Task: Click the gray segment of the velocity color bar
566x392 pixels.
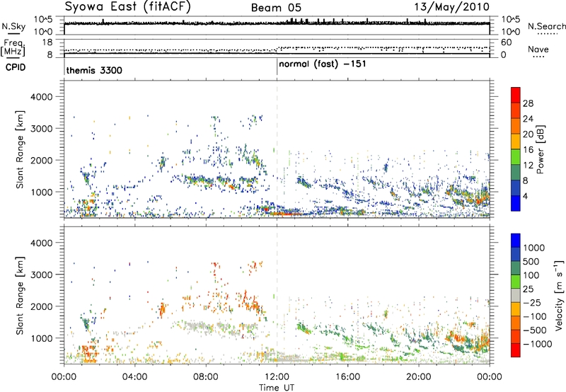Action: click(x=516, y=296)
